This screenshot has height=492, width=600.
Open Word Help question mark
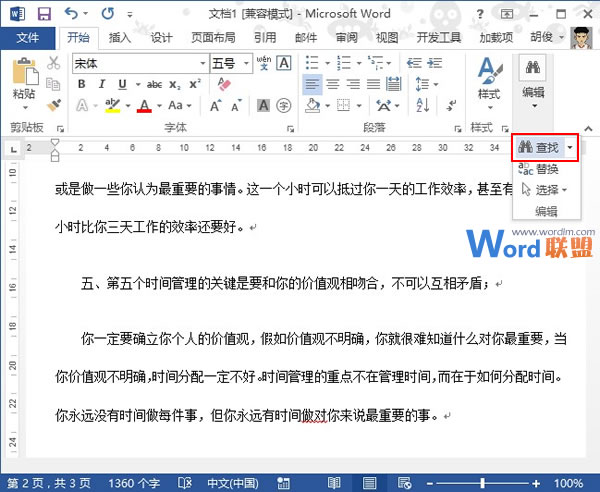479,15
